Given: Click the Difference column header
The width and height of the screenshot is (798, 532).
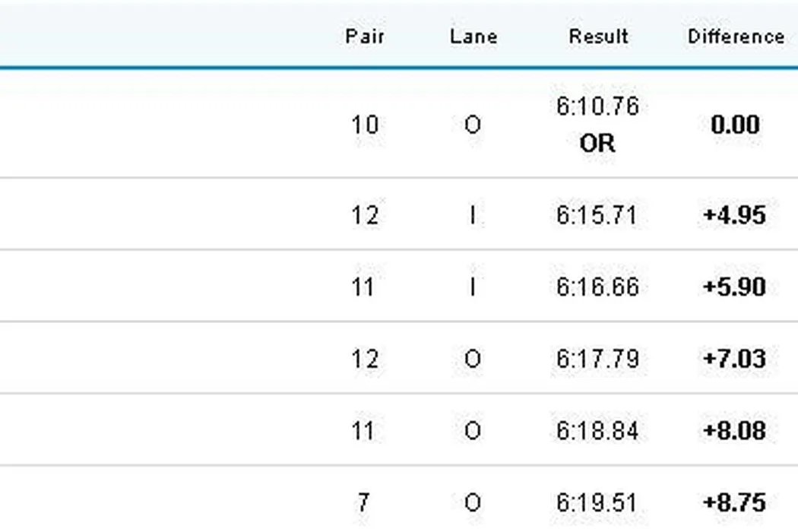Looking at the screenshot, I should click(x=736, y=36).
